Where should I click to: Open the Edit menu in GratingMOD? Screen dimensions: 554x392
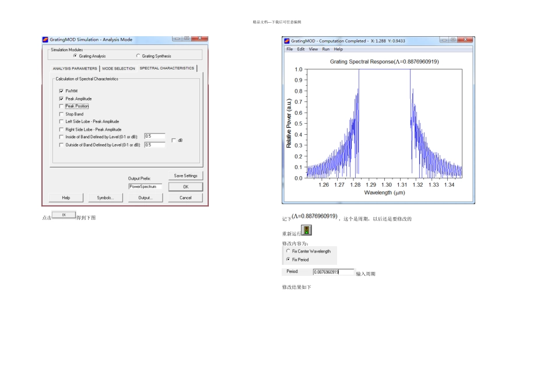point(301,49)
